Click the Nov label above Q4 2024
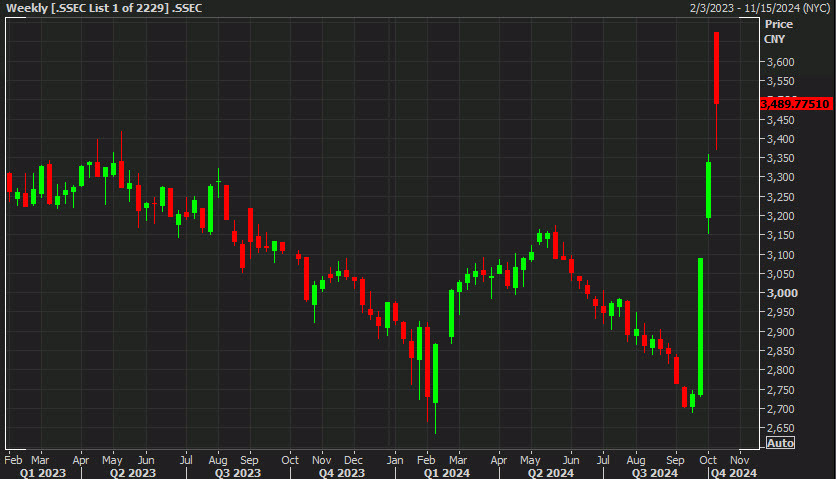This screenshot has height=479, width=836. pyautogui.click(x=739, y=460)
